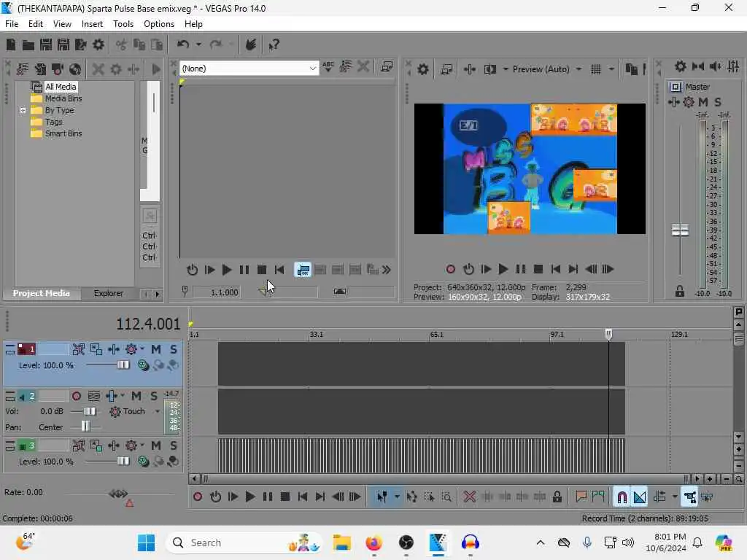Adjust track 2 Vol slider
Viewport: 747px width, 560px height.
click(90, 411)
